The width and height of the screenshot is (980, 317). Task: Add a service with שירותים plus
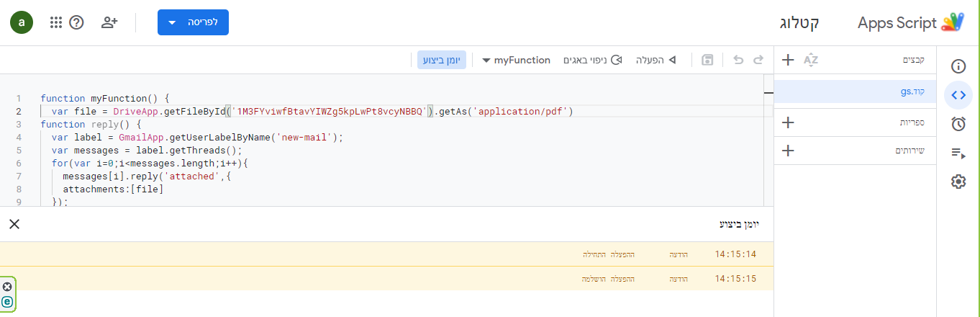[788, 151]
